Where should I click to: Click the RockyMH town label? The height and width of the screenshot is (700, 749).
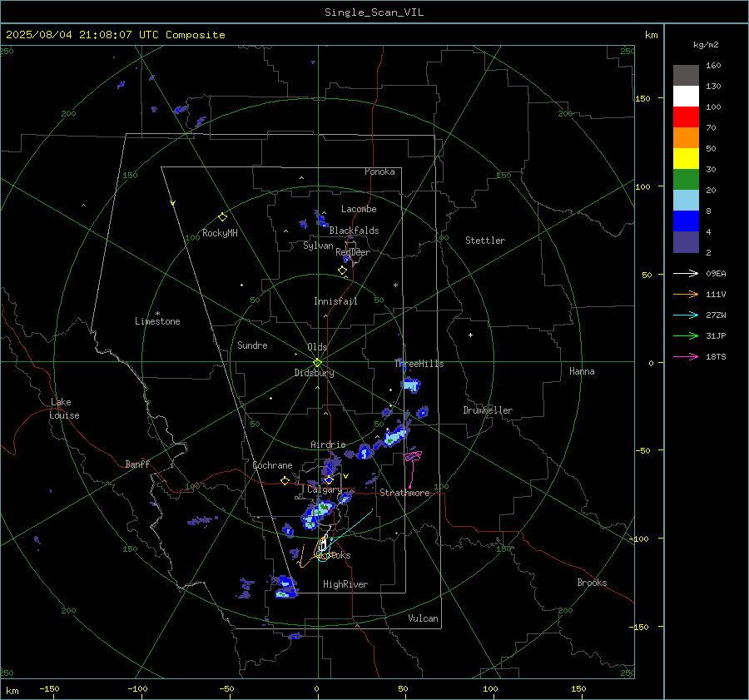point(220,233)
